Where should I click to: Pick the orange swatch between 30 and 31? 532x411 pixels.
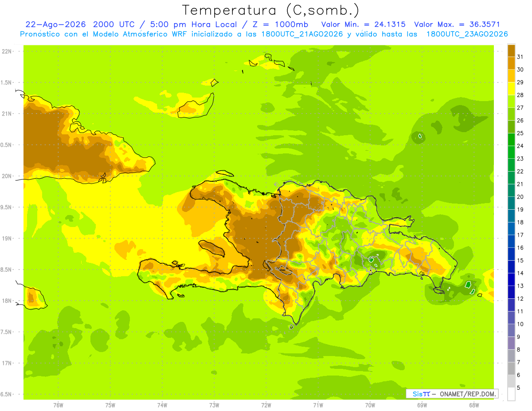click(x=511, y=63)
